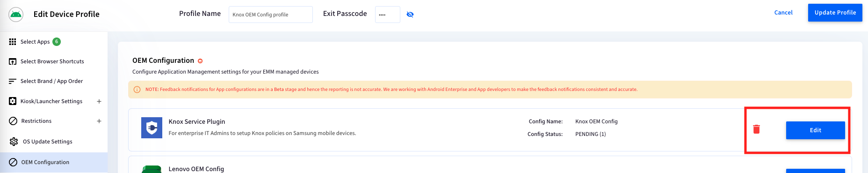Toggle exit passcode visibility eye icon
The height and width of the screenshot is (173, 868).
click(410, 15)
